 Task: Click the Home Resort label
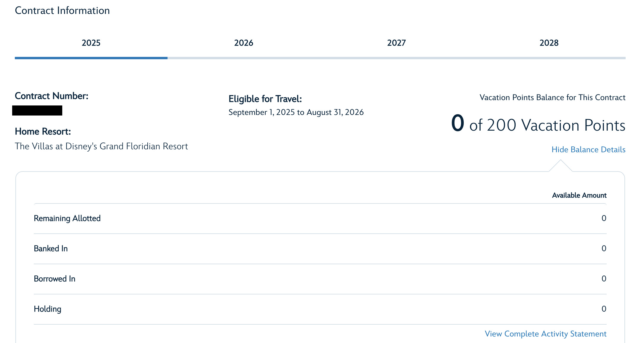coord(43,132)
